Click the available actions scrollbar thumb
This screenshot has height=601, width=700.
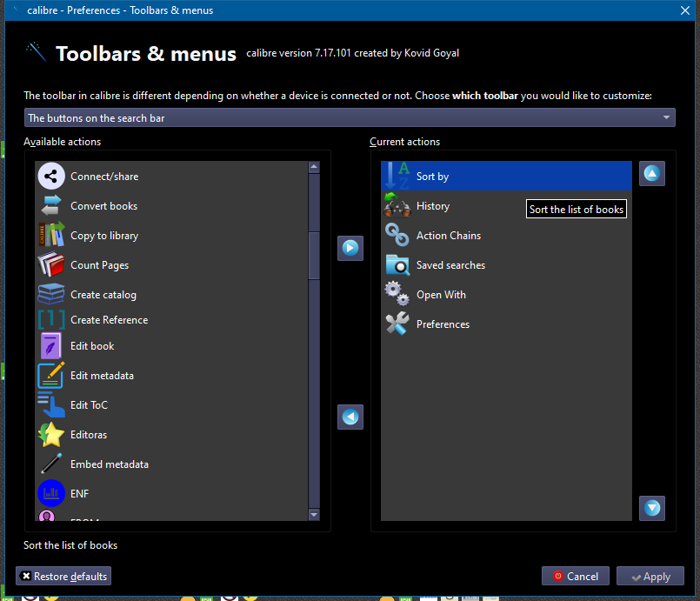(314, 256)
